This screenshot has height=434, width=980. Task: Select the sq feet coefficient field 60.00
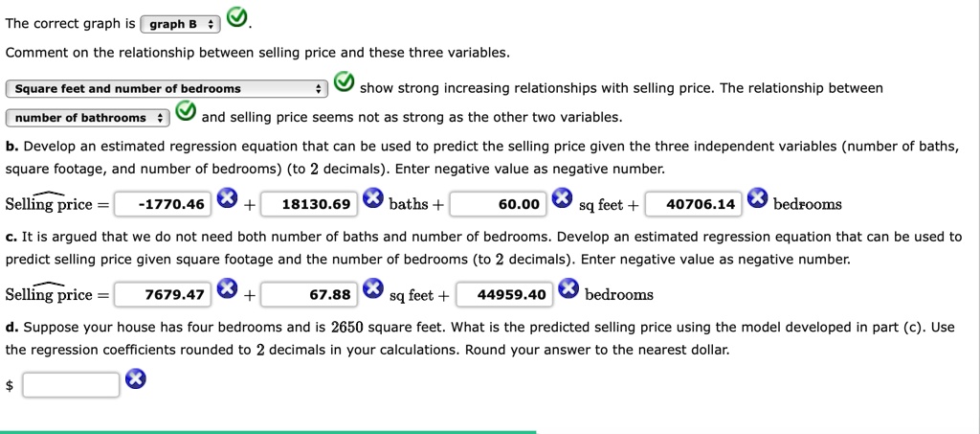(x=498, y=204)
